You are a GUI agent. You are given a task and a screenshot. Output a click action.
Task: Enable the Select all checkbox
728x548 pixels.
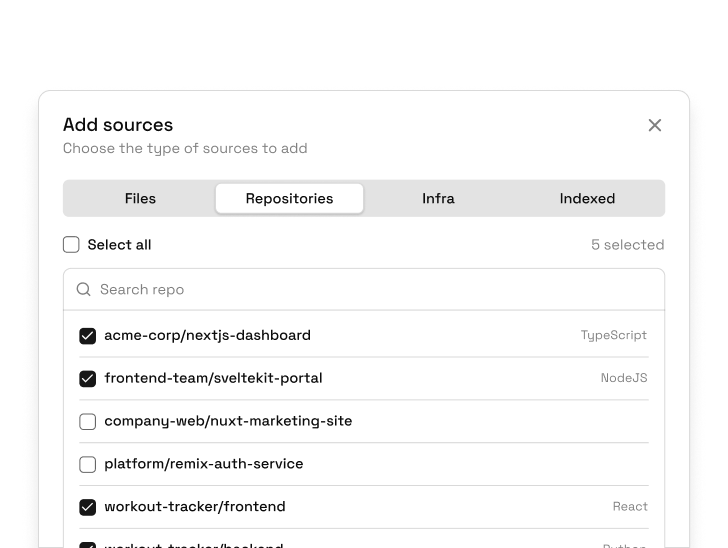71,245
